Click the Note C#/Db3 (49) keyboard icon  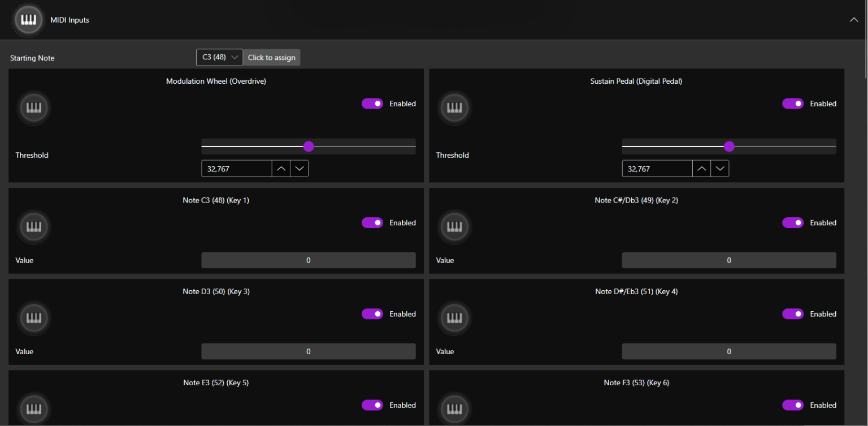click(x=454, y=227)
